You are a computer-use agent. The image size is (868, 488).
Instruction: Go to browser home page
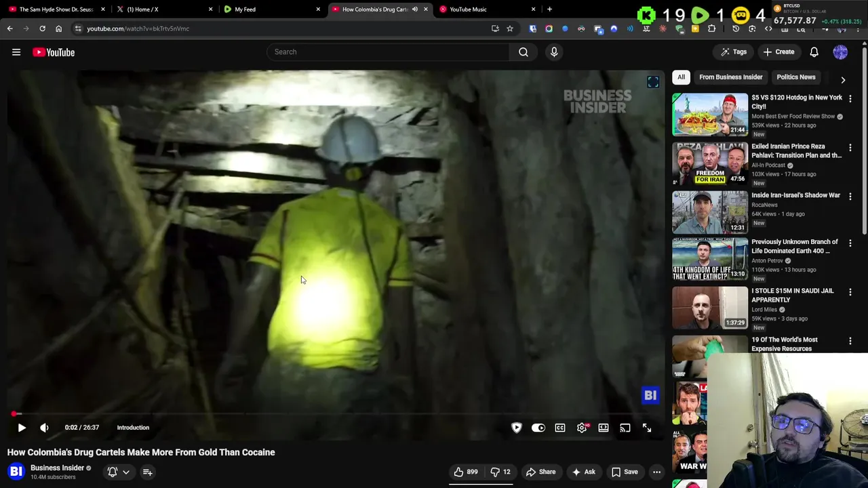pyautogui.click(x=58, y=28)
